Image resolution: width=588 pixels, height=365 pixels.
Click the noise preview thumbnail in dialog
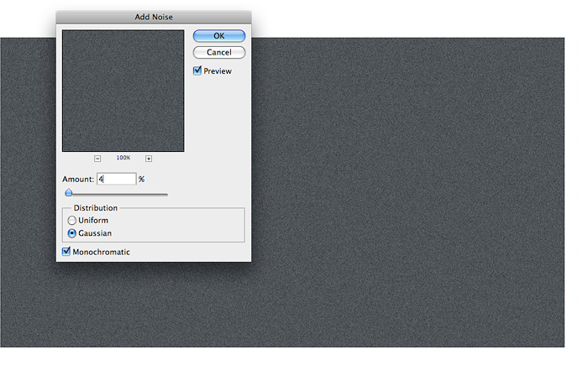click(123, 91)
